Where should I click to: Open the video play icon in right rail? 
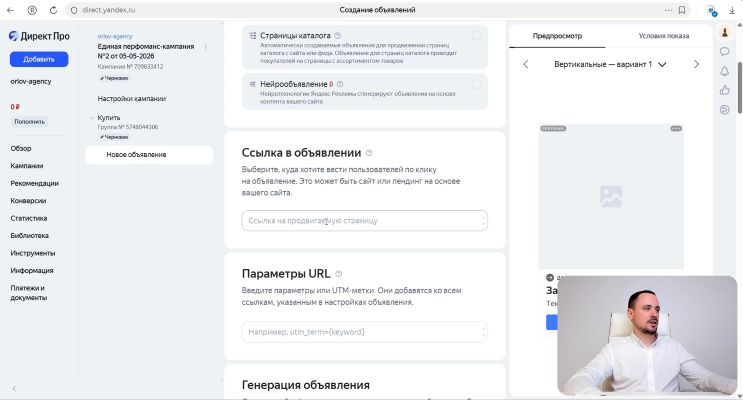tap(725, 109)
